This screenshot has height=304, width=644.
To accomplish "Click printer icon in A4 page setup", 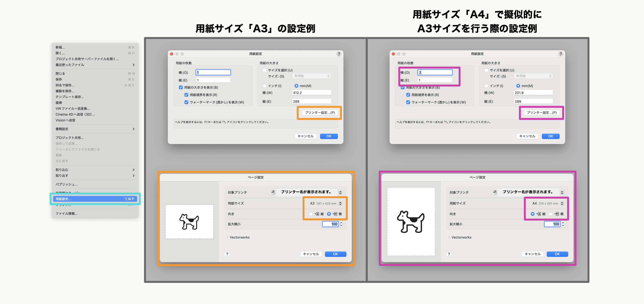I will [495, 192].
